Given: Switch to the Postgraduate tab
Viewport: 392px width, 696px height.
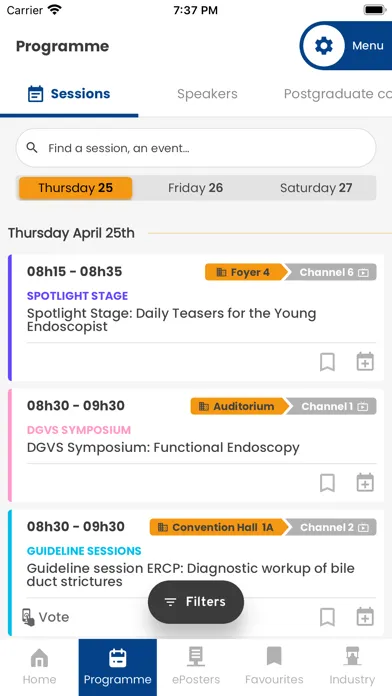Looking at the screenshot, I should click(338, 94).
